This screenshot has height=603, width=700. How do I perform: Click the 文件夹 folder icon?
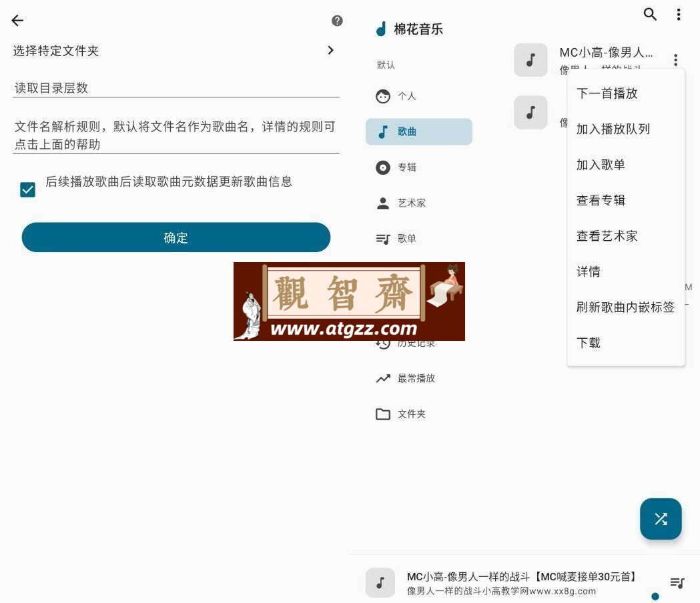[x=382, y=414]
